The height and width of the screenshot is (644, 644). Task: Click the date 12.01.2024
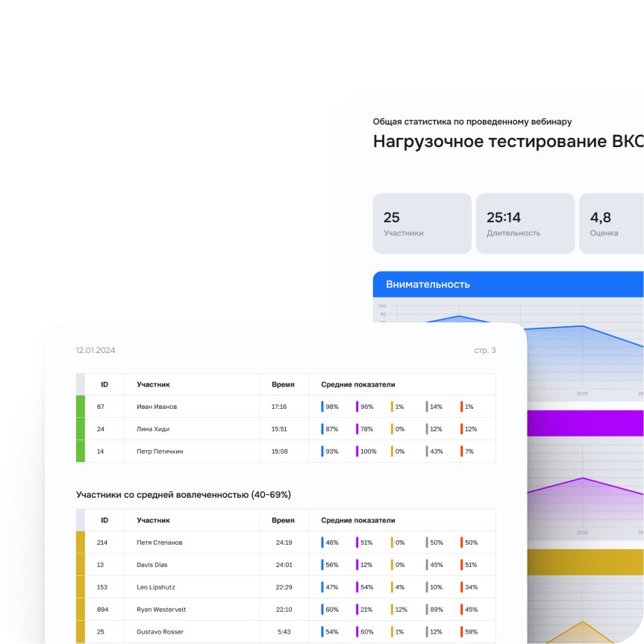[x=96, y=350]
